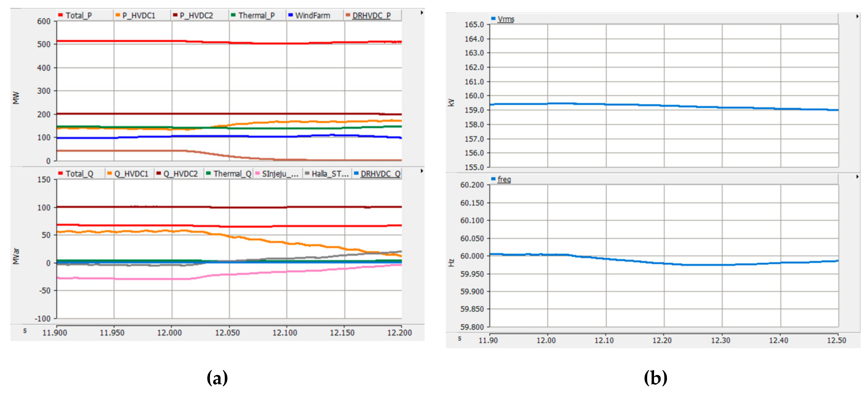This screenshot has height=397, width=868.
Task: Click the pink SInjeju legend marker
Action: click(x=257, y=173)
